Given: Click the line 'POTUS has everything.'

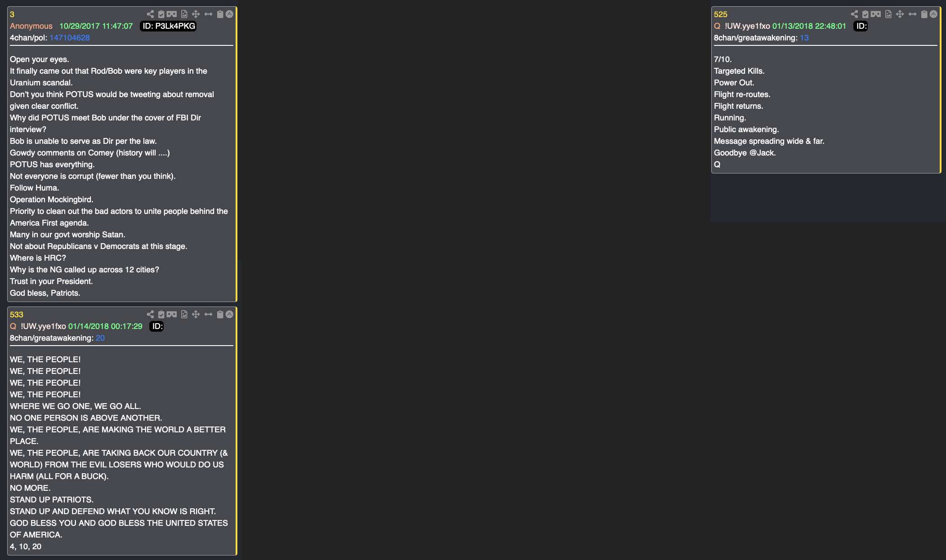Looking at the screenshot, I should (52, 164).
